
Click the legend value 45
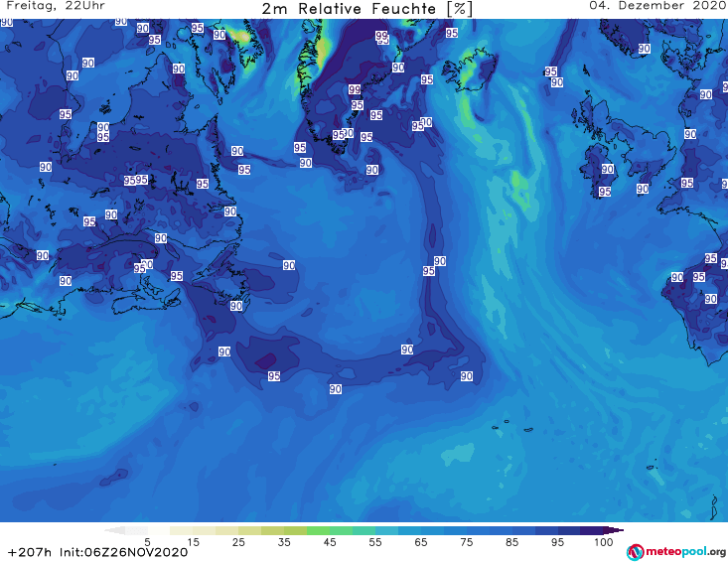330,542
